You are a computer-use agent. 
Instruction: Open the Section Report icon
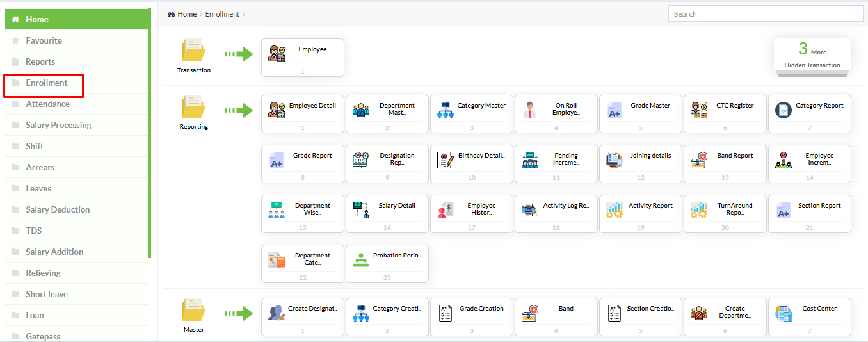pos(784,210)
